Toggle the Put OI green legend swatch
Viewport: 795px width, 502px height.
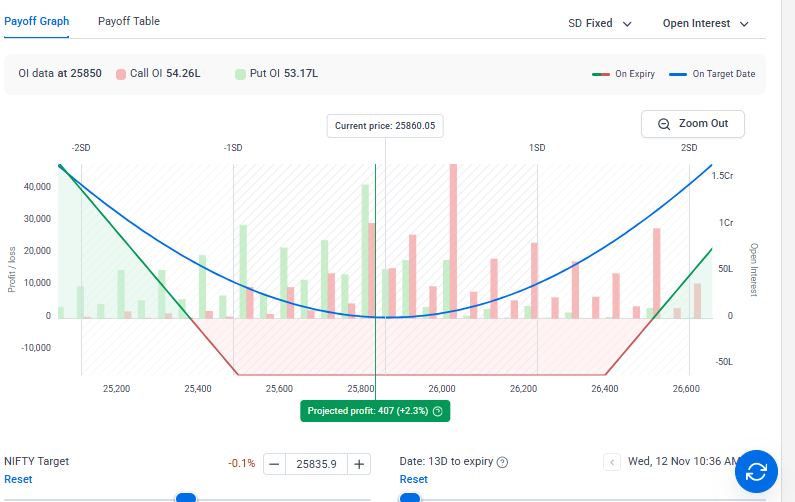[240, 74]
